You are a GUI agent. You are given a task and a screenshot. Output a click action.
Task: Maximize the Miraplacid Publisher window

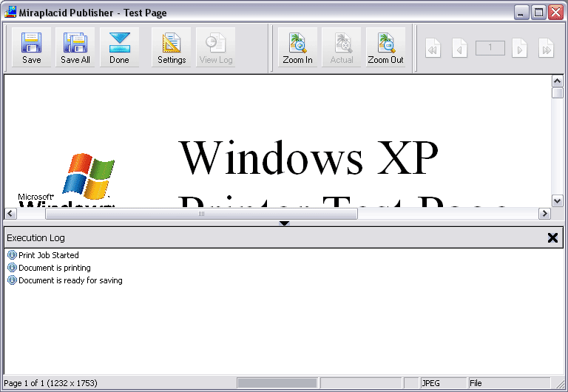tap(538, 13)
